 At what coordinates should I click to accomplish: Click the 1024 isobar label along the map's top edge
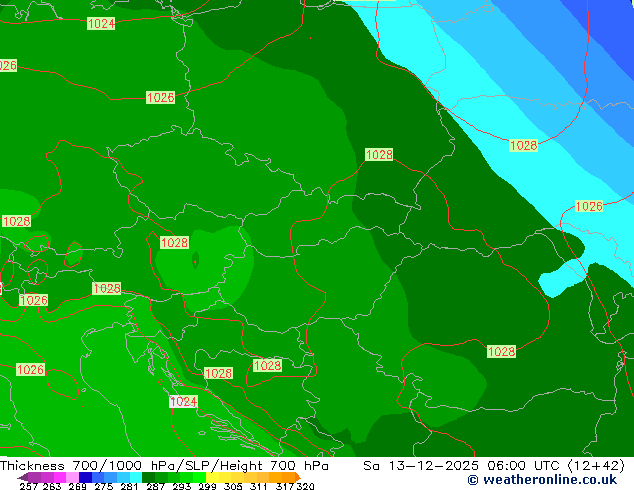click(101, 23)
